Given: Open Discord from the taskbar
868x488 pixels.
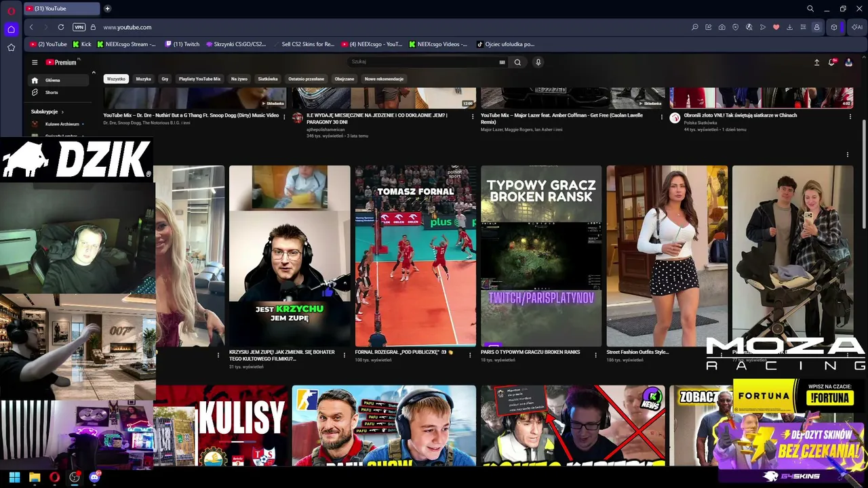Looking at the screenshot, I should [x=94, y=477].
